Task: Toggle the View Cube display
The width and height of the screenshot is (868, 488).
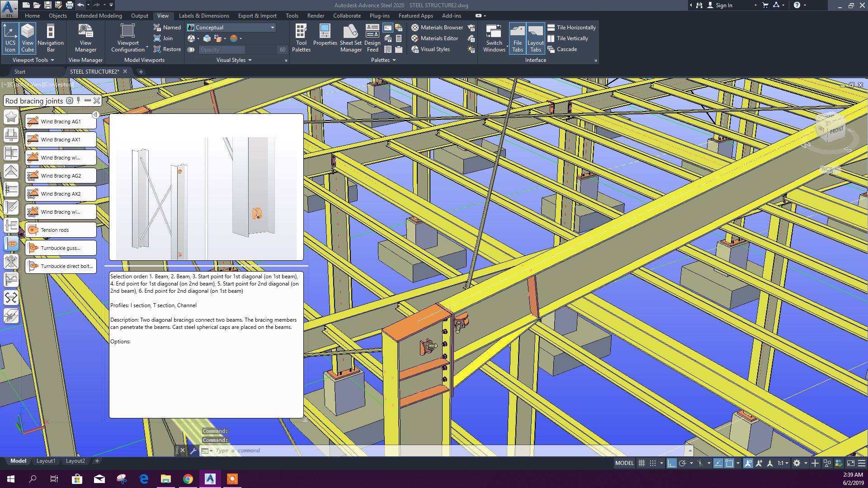Action: pos(28,38)
